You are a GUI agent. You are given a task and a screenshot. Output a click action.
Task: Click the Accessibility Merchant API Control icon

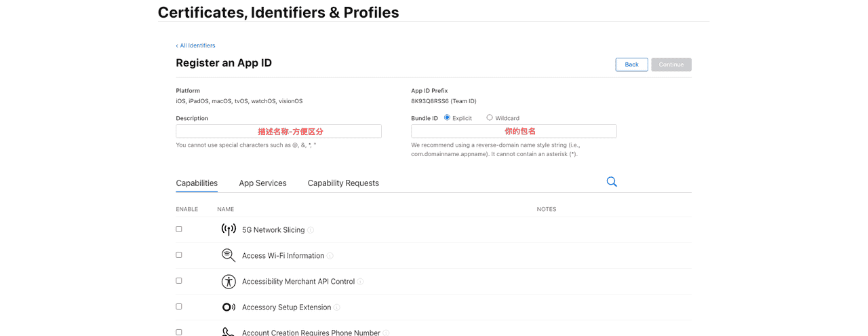pyautogui.click(x=229, y=281)
